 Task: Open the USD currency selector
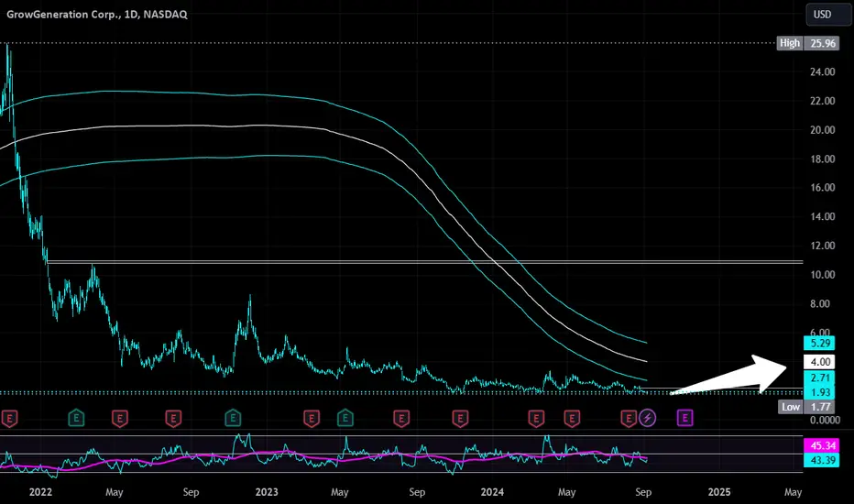(x=823, y=15)
